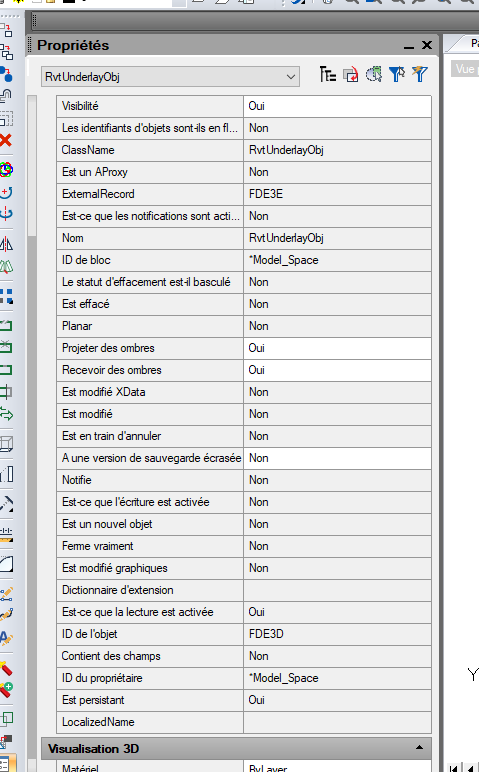Select the green 3D mirror tool

[x=6, y=266]
